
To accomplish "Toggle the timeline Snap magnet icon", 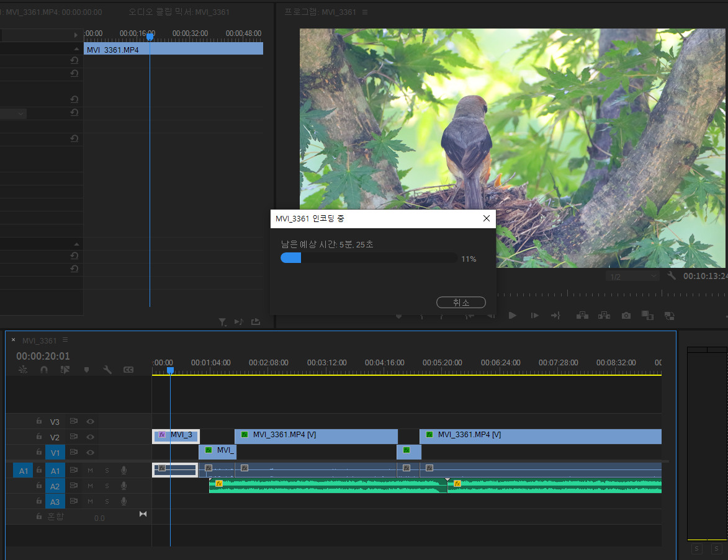I will [x=44, y=370].
